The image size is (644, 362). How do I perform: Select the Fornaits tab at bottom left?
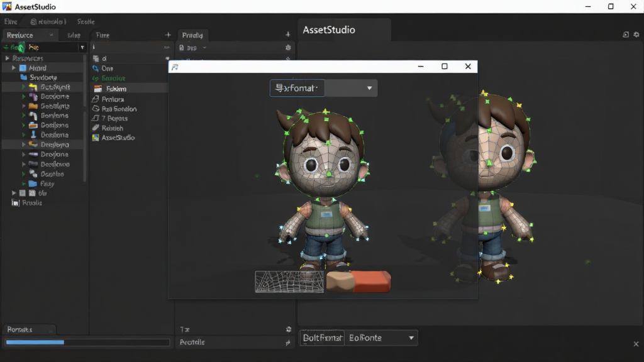[29, 329]
